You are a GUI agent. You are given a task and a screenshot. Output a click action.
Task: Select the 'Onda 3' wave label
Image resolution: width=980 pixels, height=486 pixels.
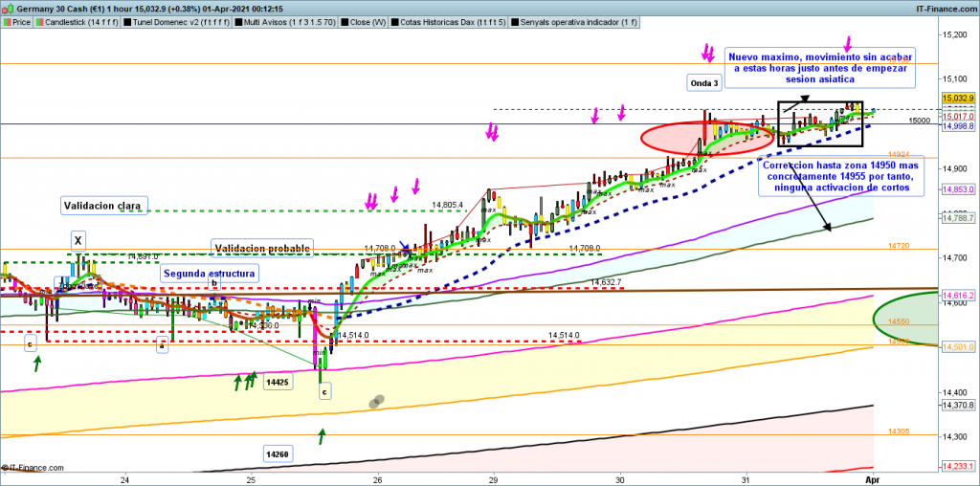[704, 83]
